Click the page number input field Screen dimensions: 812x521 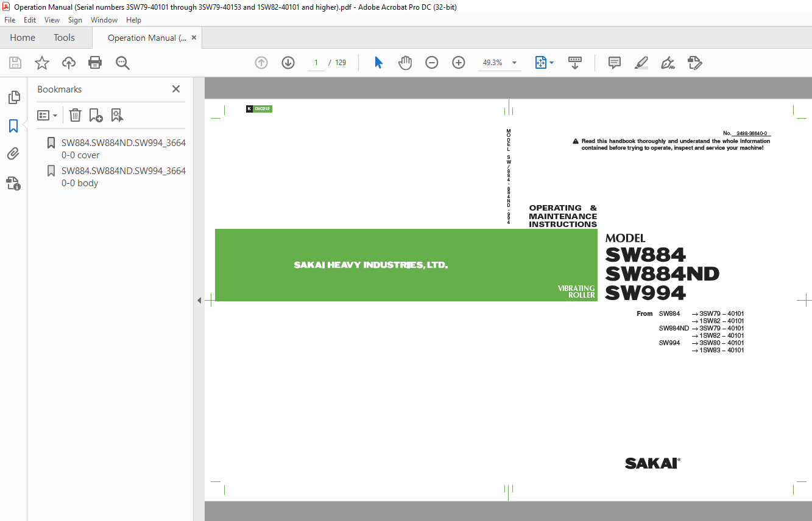(316, 63)
